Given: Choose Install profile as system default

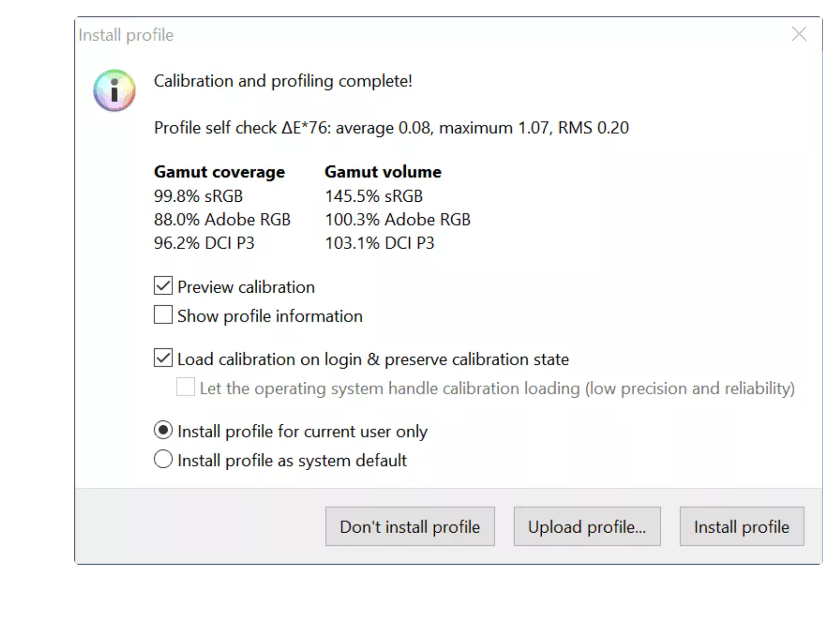Looking at the screenshot, I should pyautogui.click(x=163, y=459).
